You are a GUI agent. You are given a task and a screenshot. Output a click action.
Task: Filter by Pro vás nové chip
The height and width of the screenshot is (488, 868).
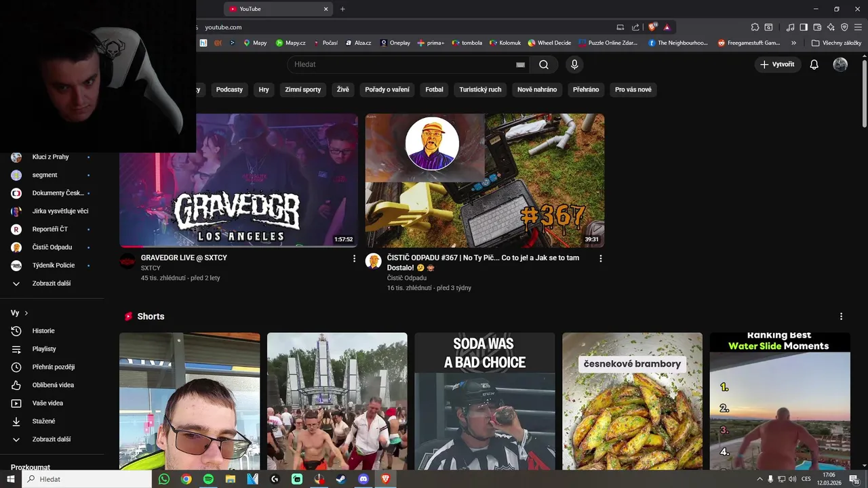click(633, 89)
